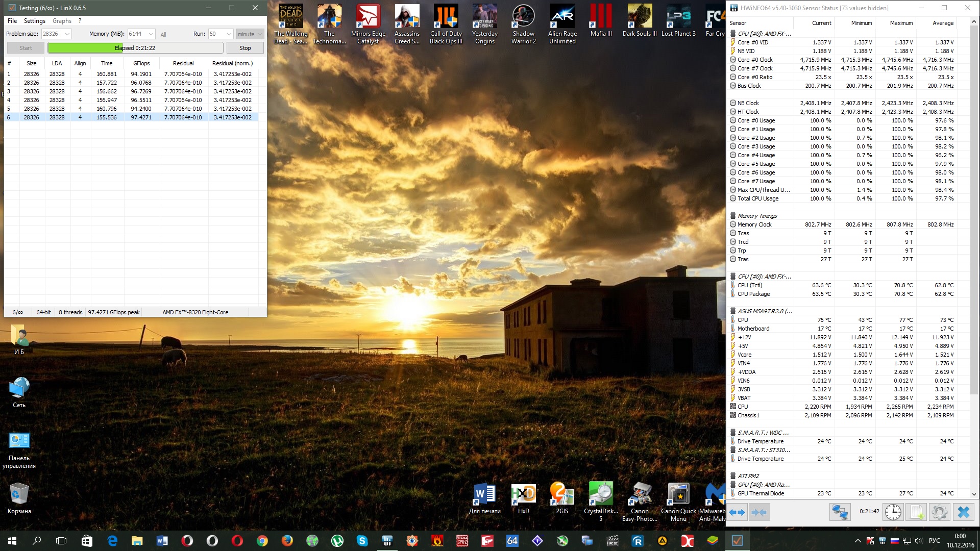The width and height of the screenshot is (980, 551).
Task: Open HWiNFO sensor settings gear
Action: click(939, 512)
